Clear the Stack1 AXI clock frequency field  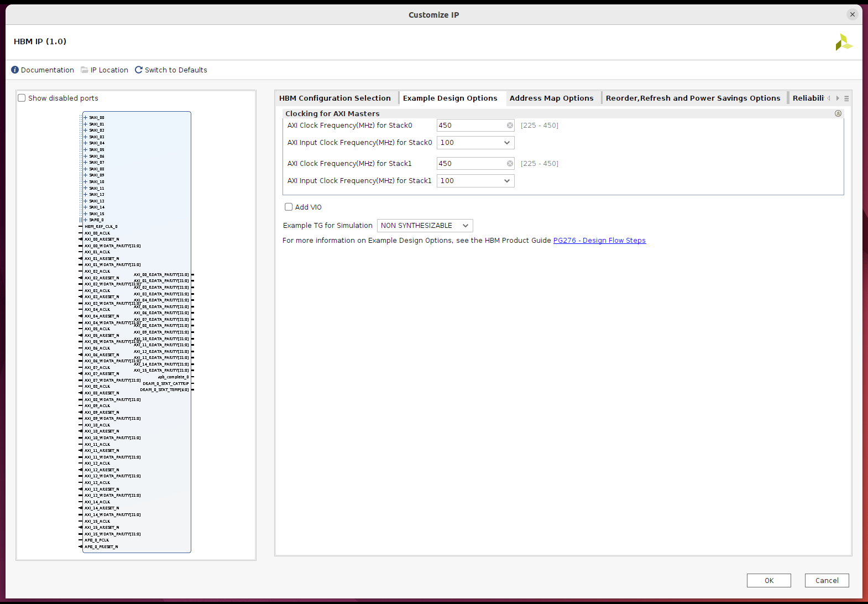pyautogui.click(x=510, y=164)
